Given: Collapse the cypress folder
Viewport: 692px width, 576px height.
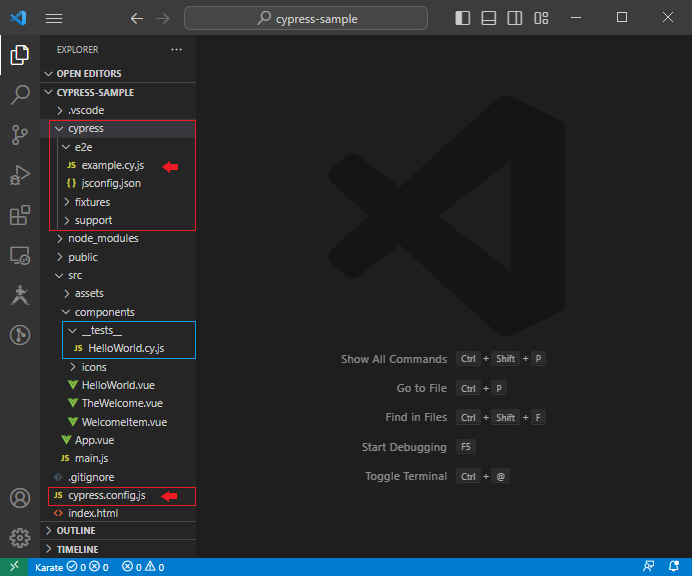Looking at the screenshot, I should [x=118, y=128].
